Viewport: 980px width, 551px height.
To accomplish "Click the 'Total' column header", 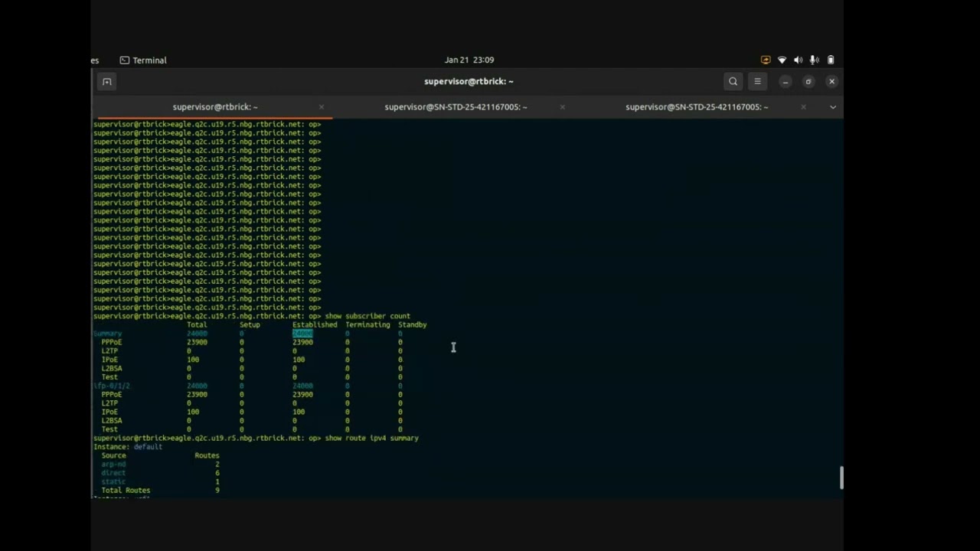I will point(197,325).
